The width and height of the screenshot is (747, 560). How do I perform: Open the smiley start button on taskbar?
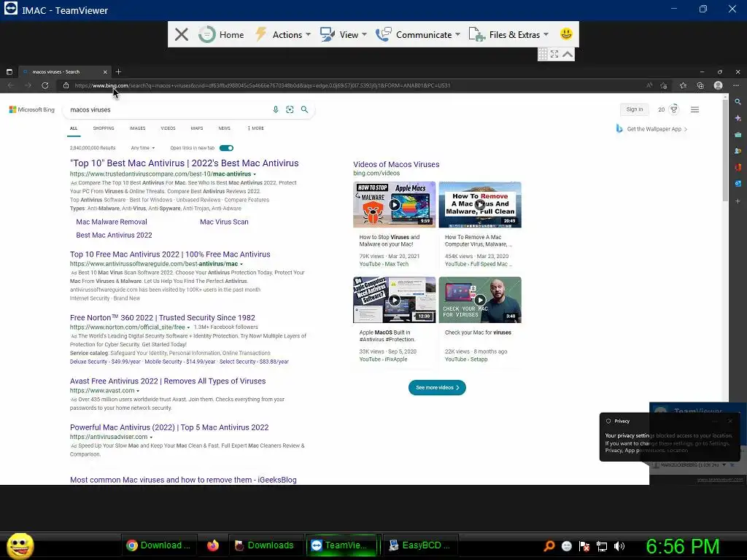[x=20, y=545]
